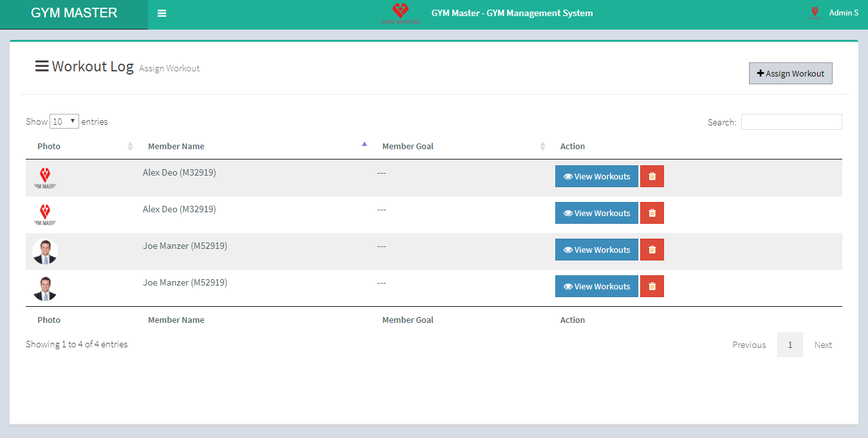Select page 1 in pagination
The height and width of the screenshot is (438, 868).
[790, 345]
